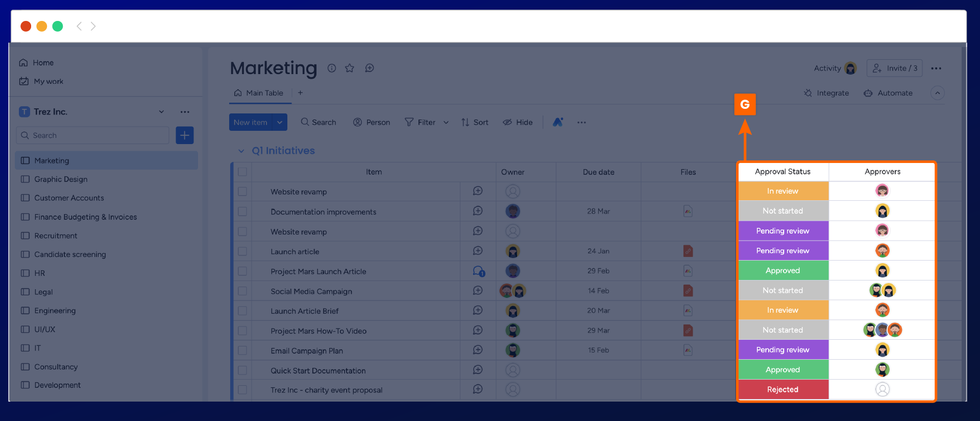Open conversation for Trez Inc charity event proposal
This screenshot has width=980, height=421.
coord(478,389)
